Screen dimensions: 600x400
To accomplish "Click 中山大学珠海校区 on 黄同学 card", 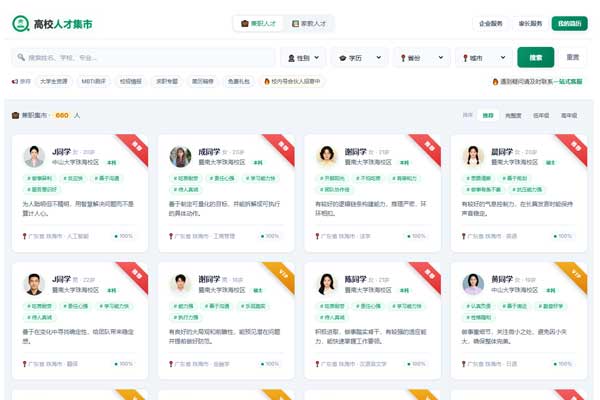I will coord(515,290).
